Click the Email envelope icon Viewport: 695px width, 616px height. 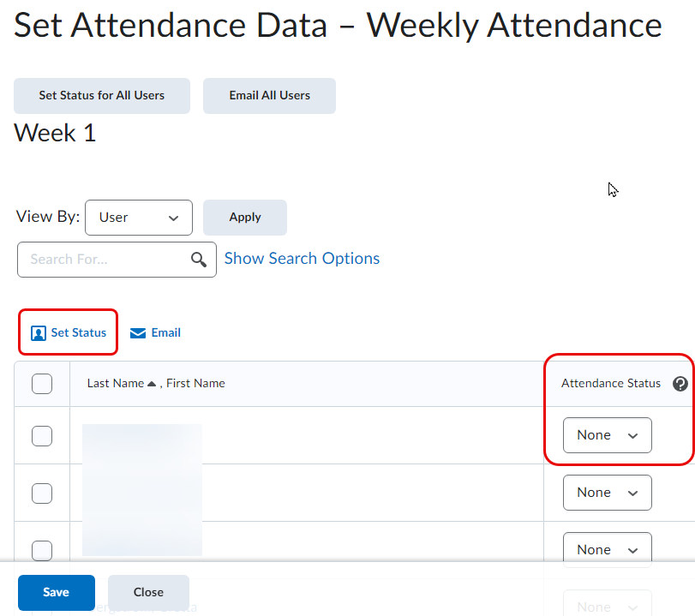(x=138, y=333)
